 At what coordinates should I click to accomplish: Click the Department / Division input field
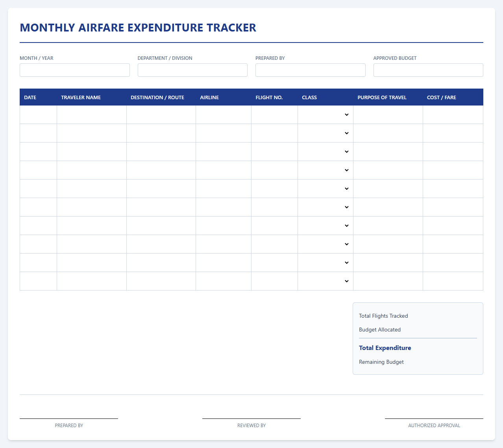point(192,70)
